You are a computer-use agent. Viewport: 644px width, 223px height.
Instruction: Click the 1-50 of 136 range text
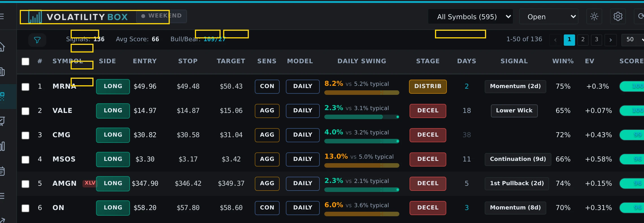(524, 39)
